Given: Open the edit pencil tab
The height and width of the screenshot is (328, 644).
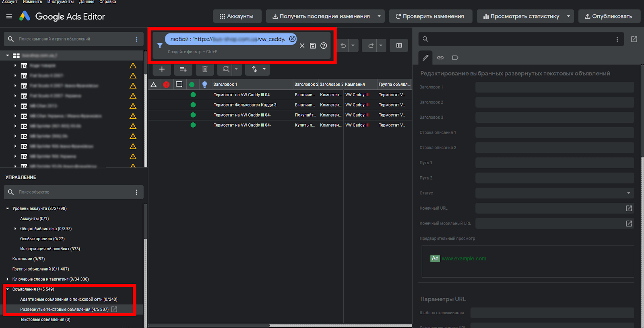Looking at the screenshot, I should coord(425,58).
